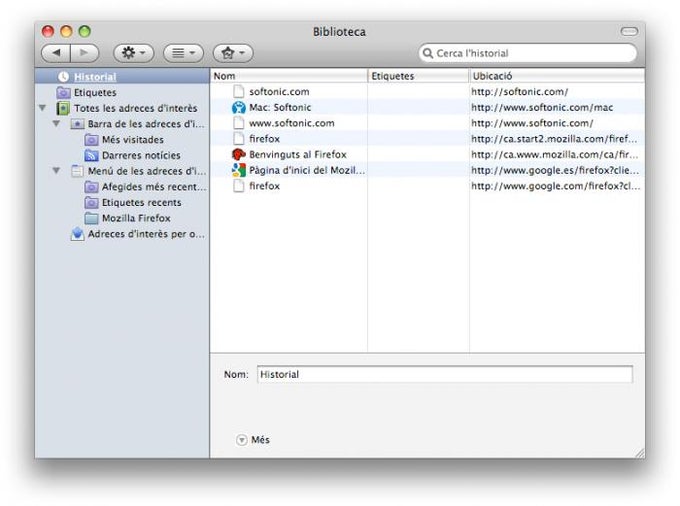The width and height of the screenshot is (680, 506).
Task: Click the Nom text field showing Historial
Action: coord(445,374)
